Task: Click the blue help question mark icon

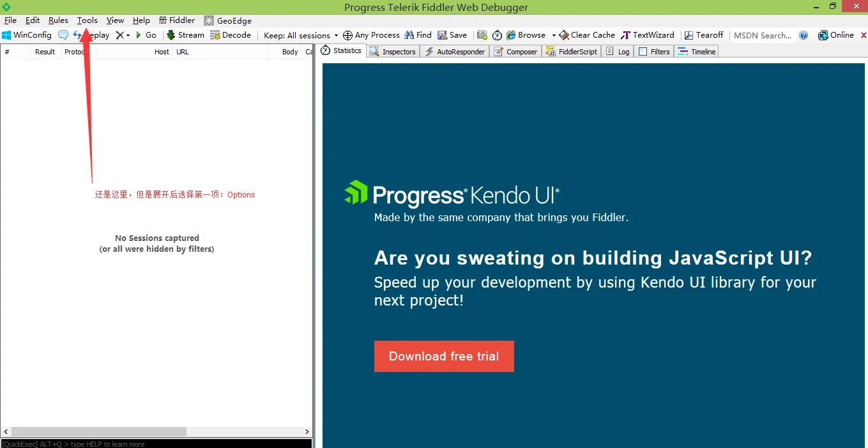Action: 803,35
